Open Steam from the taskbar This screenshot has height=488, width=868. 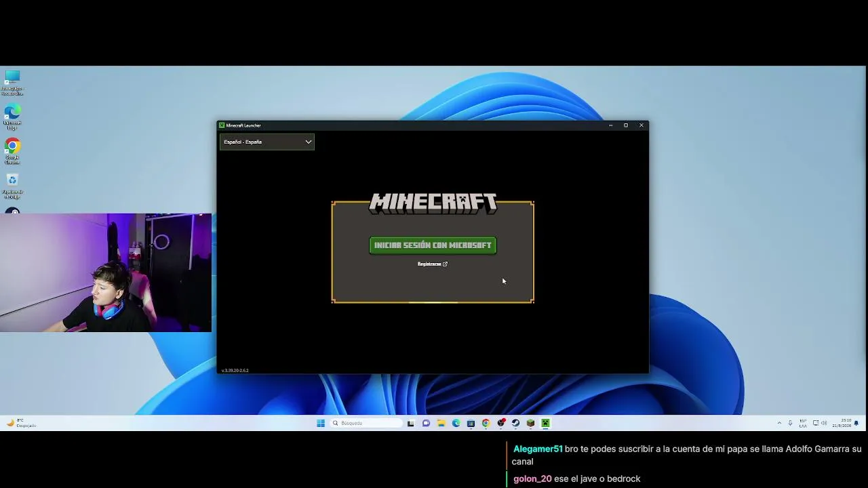point(515,423)
